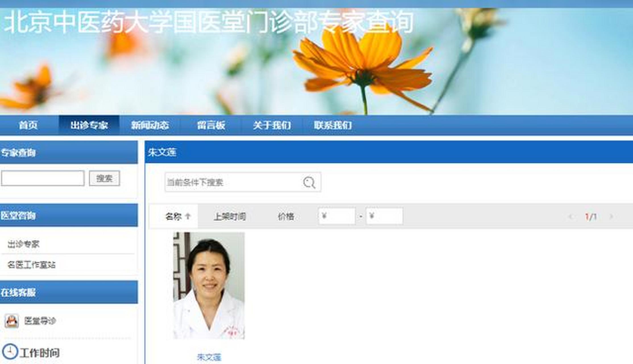Open the 留言板 navigation item
Image resolution: width=633 pixels, height=364 pixels.
pos(211,125)
